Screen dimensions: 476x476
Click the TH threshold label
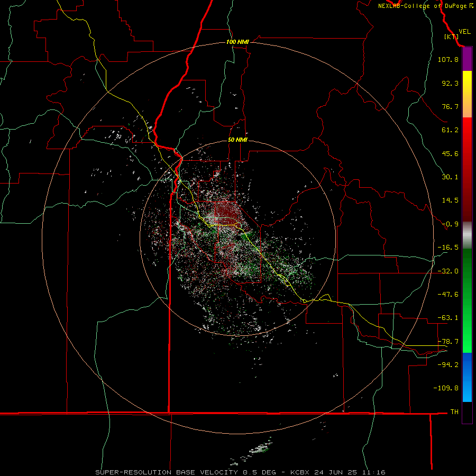[454, 411]
